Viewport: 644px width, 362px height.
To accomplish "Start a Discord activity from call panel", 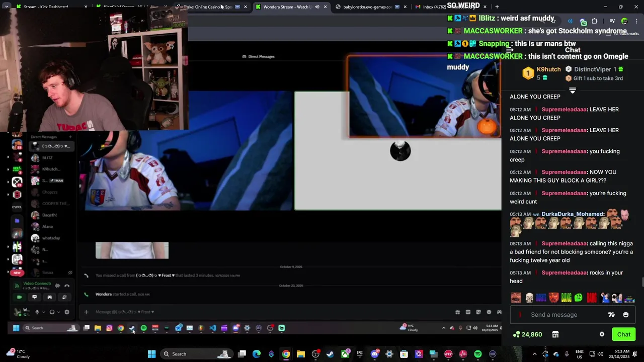I will (x=49, y=297).
